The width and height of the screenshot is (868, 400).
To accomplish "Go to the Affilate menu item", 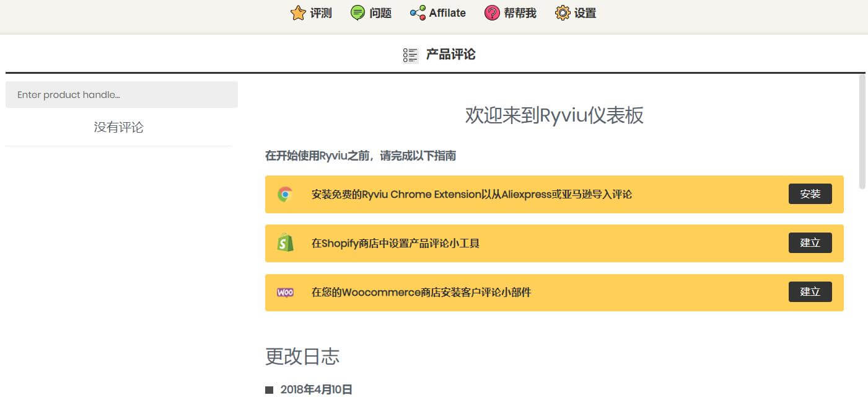I will click(447, 13).
